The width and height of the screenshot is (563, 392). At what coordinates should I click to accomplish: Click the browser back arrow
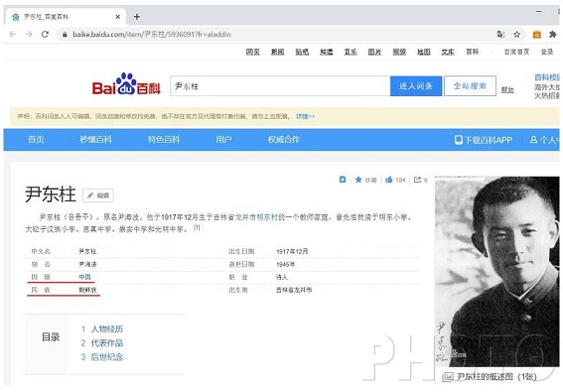[13, 34]
